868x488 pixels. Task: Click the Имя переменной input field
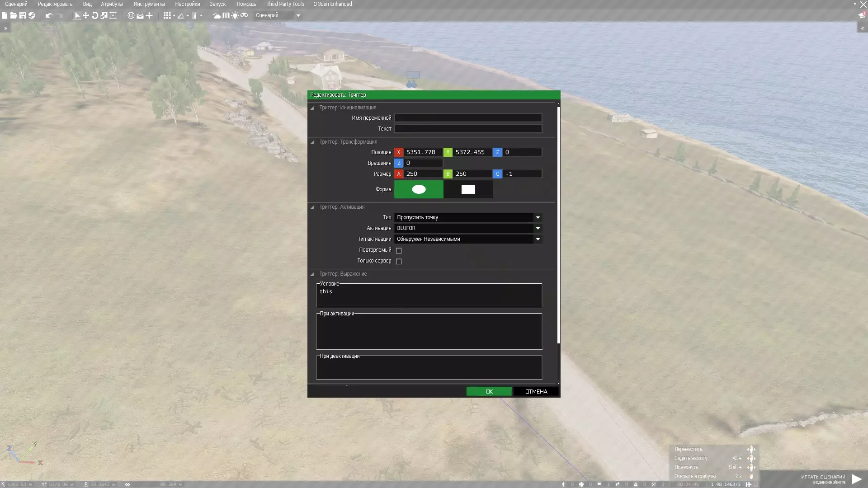(468, 118)
